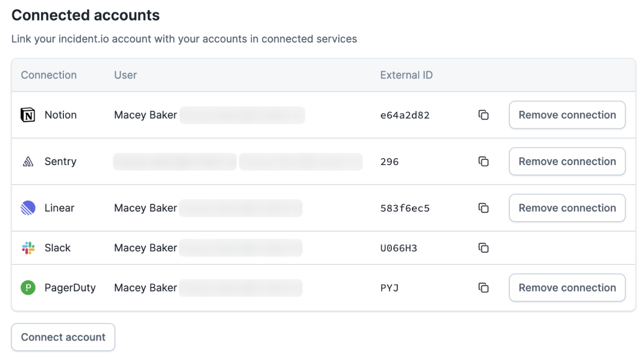Screen dimensions: 644x358
Task: Select the Connection column header
Action: tap(49, 75)
